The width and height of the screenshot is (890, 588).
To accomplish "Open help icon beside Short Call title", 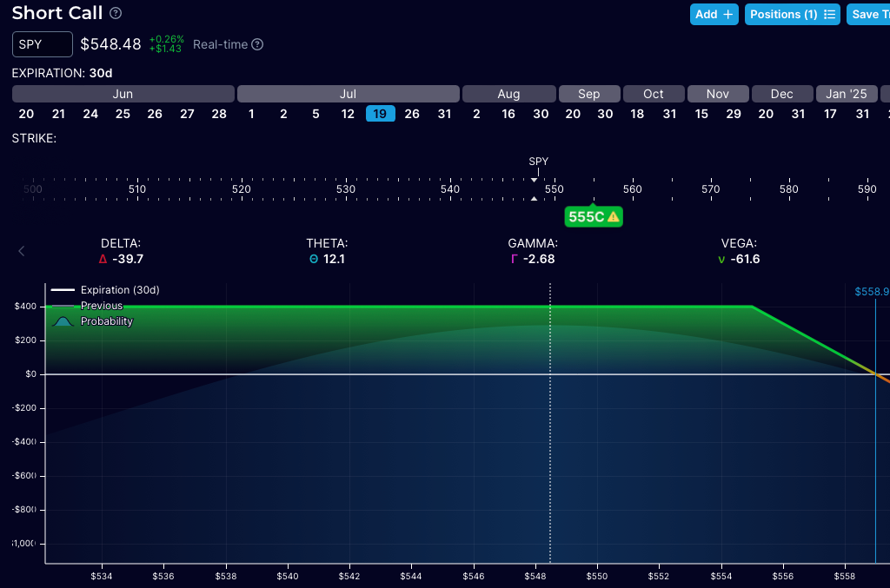I will (x=116, y=13).
